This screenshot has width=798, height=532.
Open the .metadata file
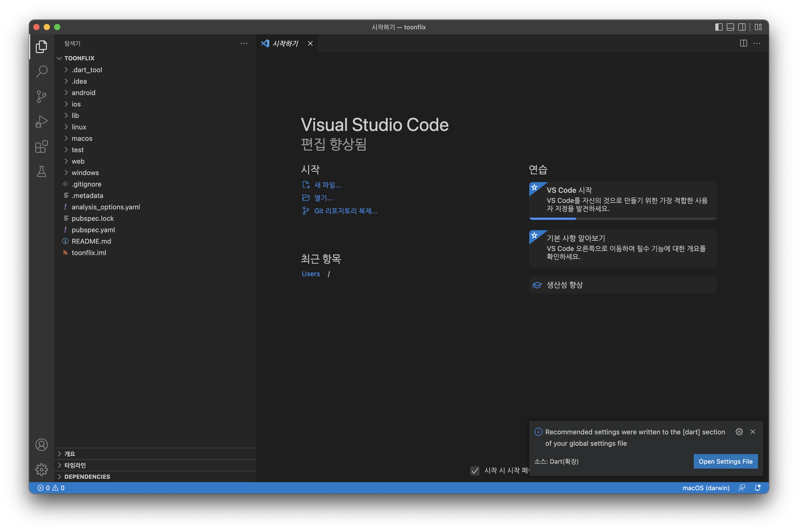155,195
